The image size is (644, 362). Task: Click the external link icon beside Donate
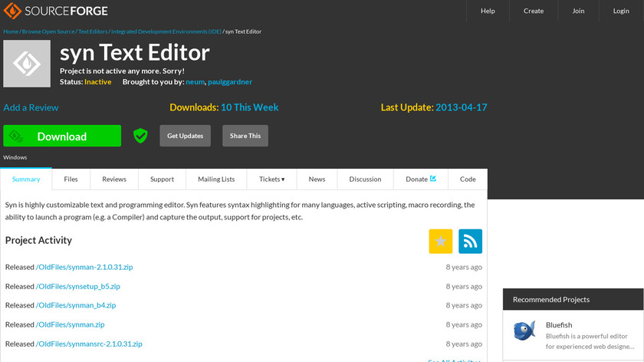433,179
